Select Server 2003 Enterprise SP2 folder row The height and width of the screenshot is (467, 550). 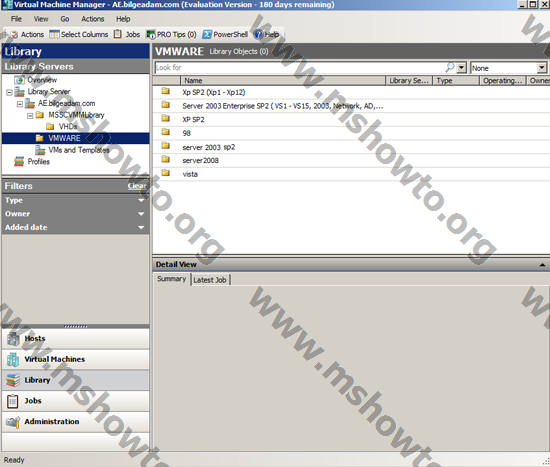point(351,106)
